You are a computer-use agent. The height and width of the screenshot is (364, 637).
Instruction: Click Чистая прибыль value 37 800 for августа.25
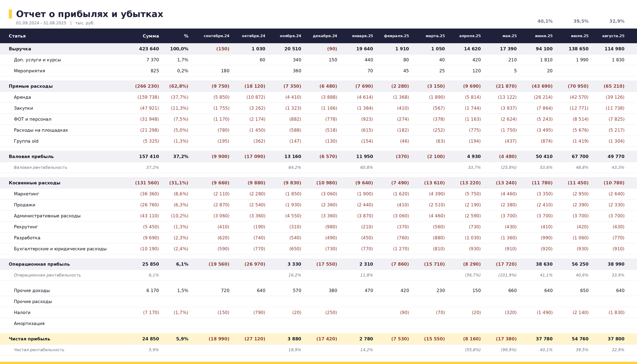click(616, 339)
